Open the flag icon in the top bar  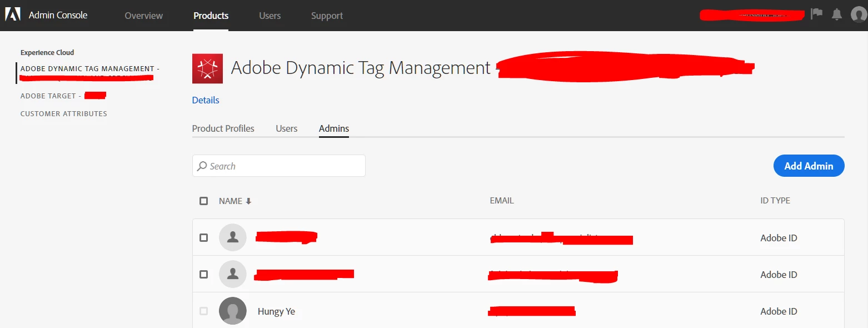tap(816, 14)
